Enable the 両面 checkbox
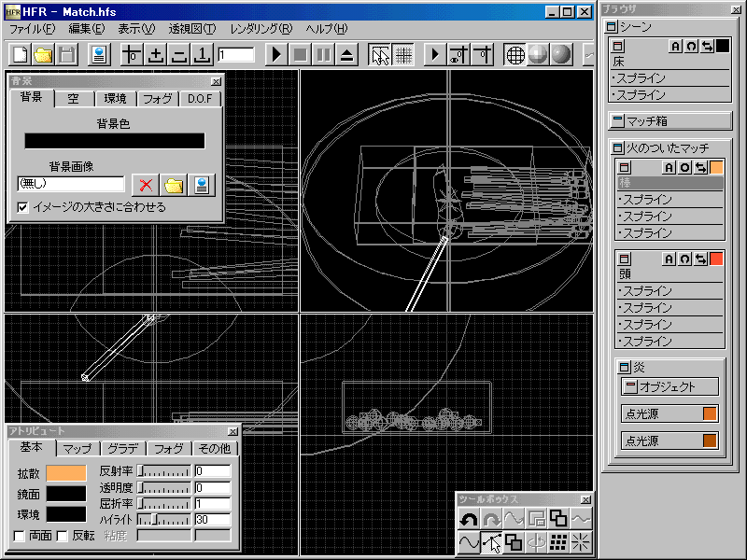The width and height of the screenshot is (747, 560). click(19, 536)
